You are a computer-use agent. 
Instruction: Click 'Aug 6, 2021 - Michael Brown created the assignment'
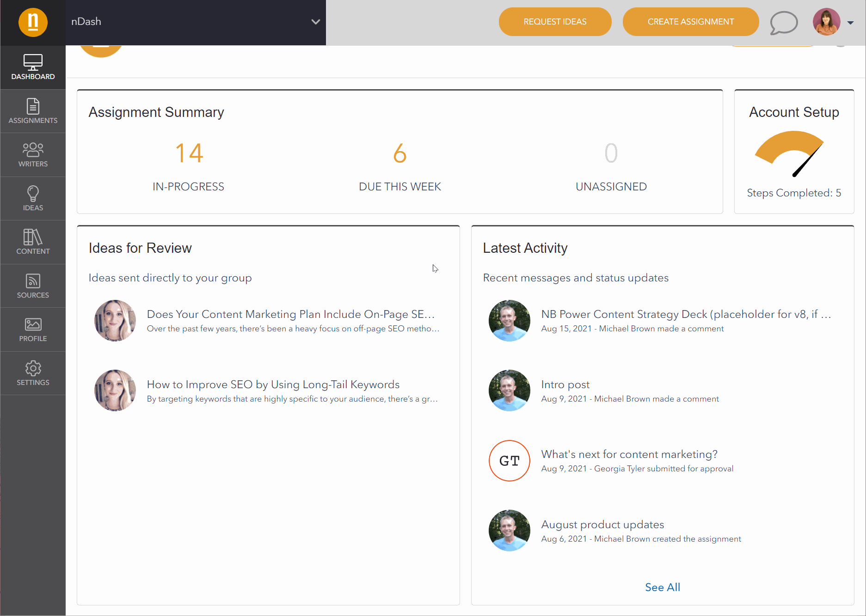641,539
